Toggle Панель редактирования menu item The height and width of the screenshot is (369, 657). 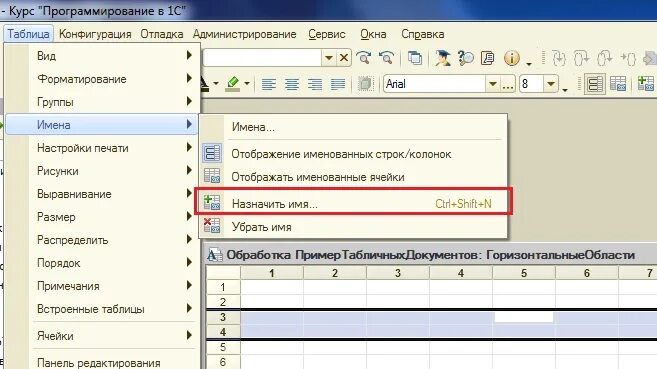point(101,362)
